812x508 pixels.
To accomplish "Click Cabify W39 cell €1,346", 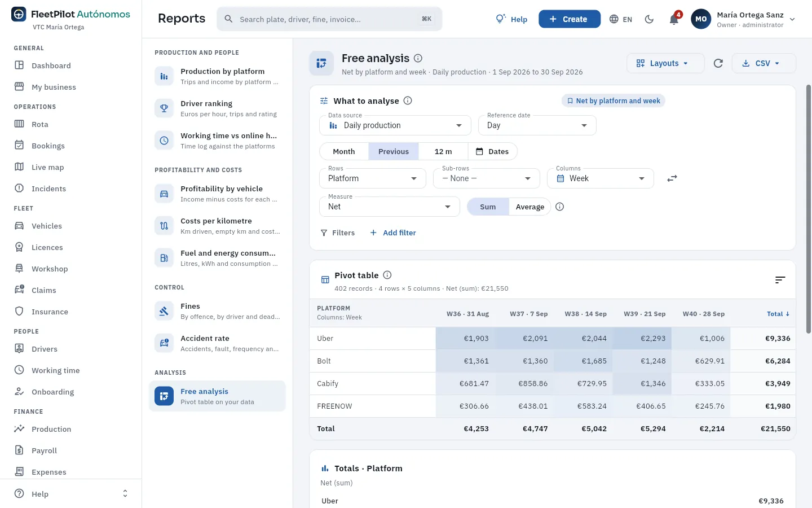I will (642, 384).
